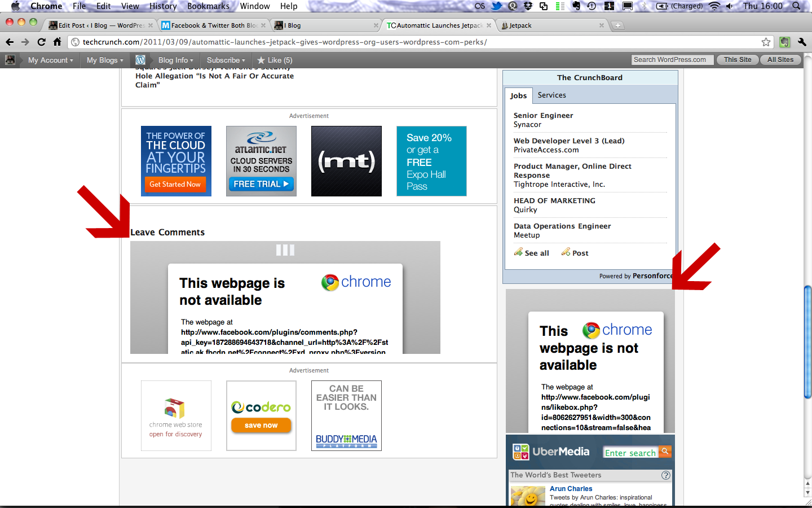Select the Services tab in CrunchBoard

(551, 95)
